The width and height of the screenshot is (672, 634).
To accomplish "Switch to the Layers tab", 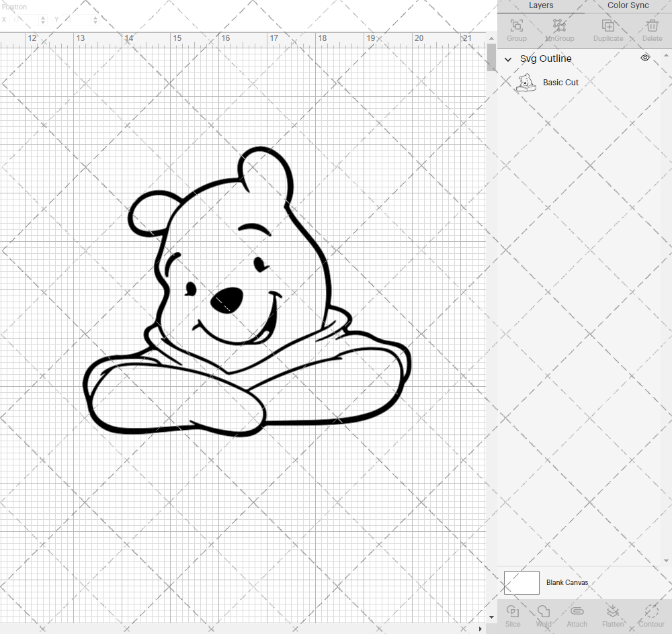I will click(x=541, y=5).
